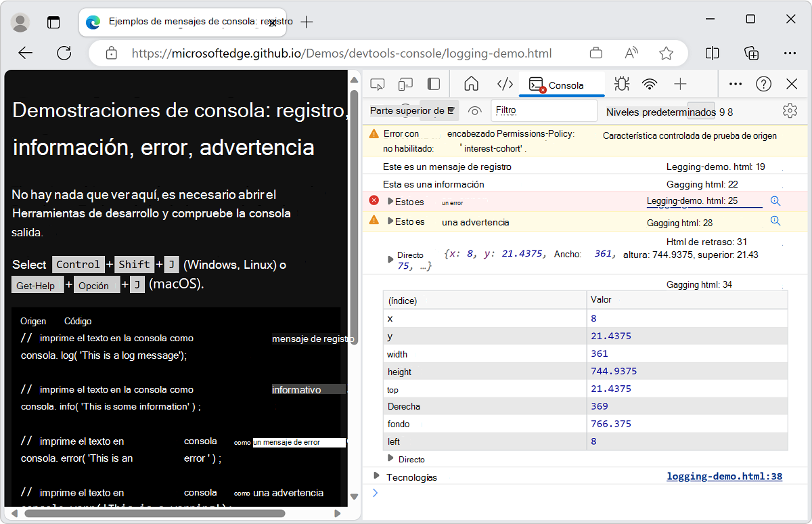Image resolution: width=812 pixels, height=524 pixels.
Task: Open Console settings gear
Action: (x=790, y=111)
